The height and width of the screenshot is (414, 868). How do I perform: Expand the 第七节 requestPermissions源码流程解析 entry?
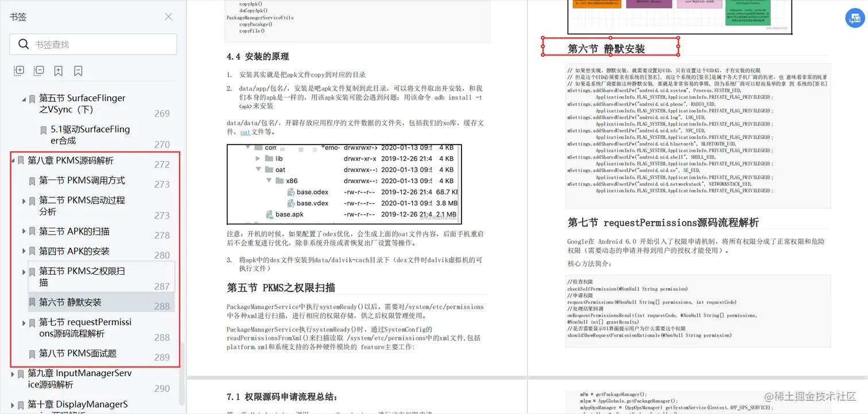(x=24, y=323)
